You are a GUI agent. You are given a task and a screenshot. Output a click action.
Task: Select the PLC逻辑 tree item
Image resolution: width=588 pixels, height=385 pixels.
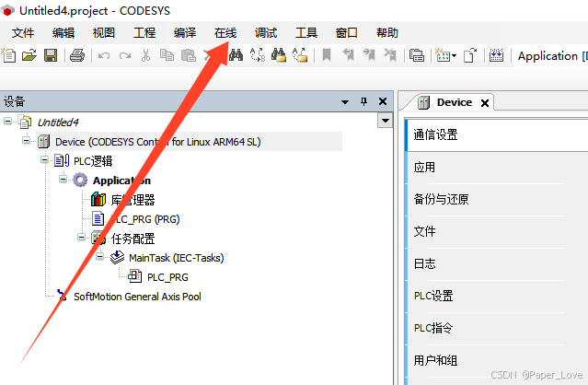tap(93, 161)
